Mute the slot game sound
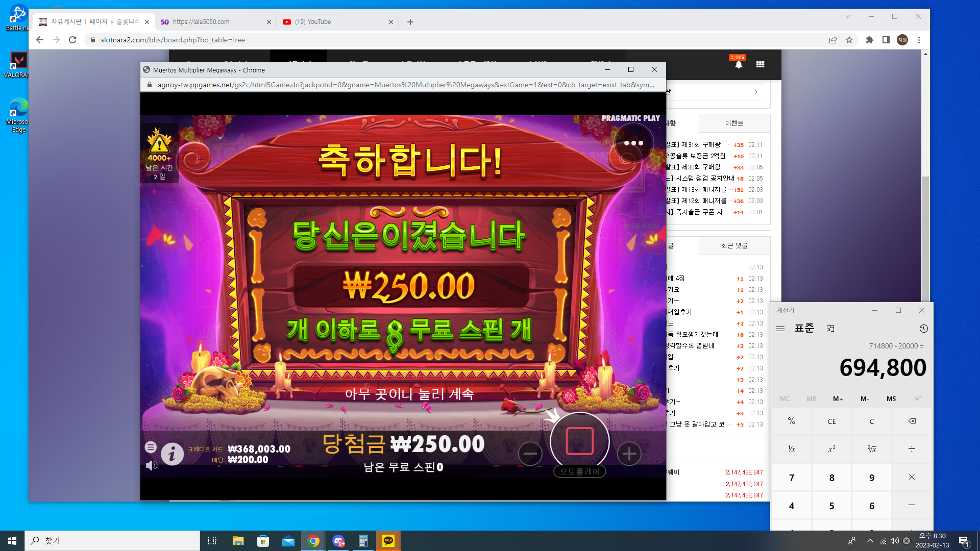980x551 pixels. click(x=152, y=465)
